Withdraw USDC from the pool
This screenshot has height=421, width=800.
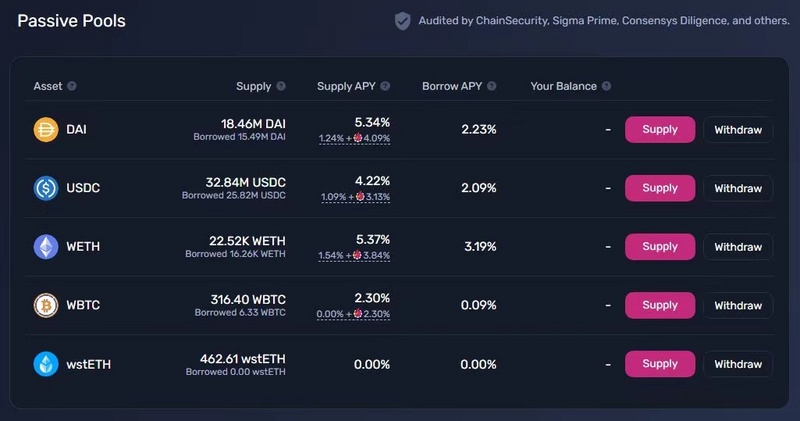pos(738,188)
